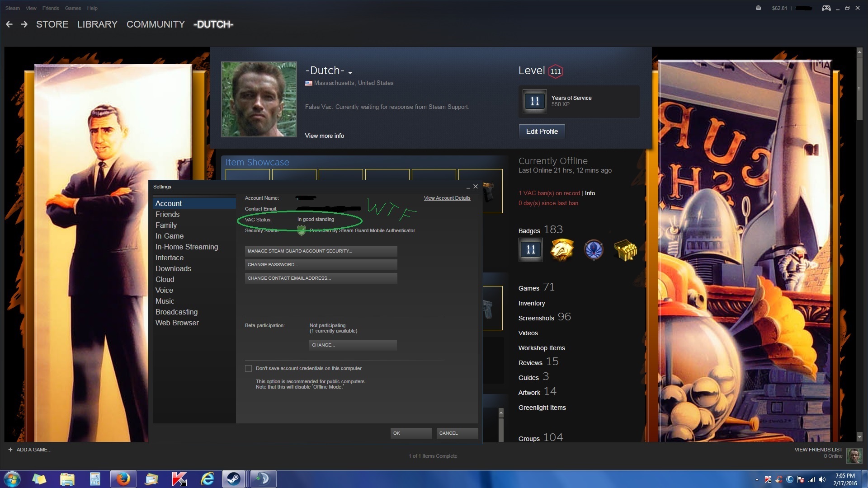868x488 pixels.
Task: Select In-Home Streaming settings category
Action: tap(187, 247)
